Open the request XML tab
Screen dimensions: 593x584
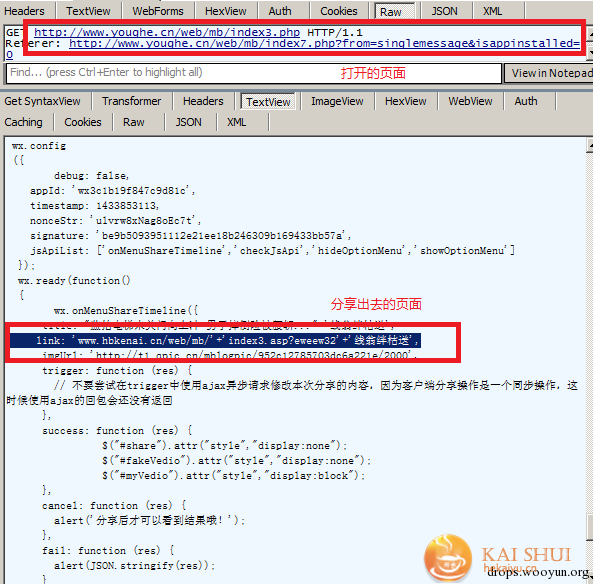492,11
